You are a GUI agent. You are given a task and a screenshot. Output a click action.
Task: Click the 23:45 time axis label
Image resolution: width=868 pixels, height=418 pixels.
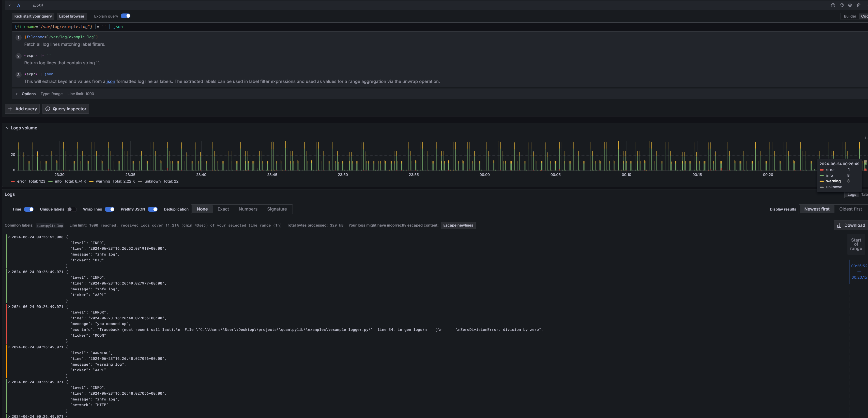[272, 175]
